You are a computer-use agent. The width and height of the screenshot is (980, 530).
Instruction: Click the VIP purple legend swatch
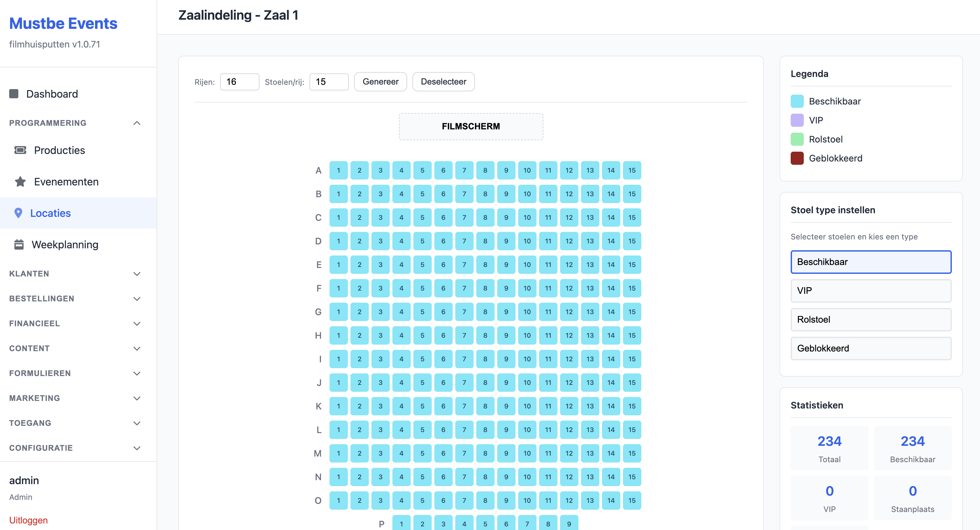pos(797,120)
